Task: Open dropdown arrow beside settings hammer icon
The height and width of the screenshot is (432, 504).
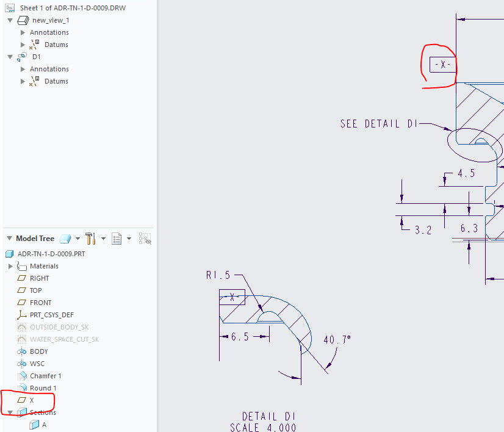Action: coord(103,239)
